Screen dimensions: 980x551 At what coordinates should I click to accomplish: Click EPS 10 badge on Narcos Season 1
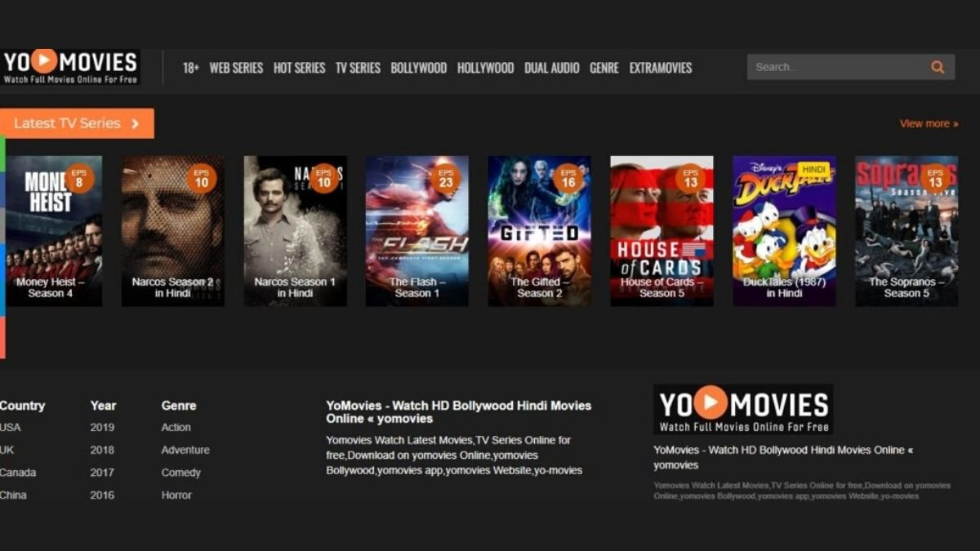(323, 178)
